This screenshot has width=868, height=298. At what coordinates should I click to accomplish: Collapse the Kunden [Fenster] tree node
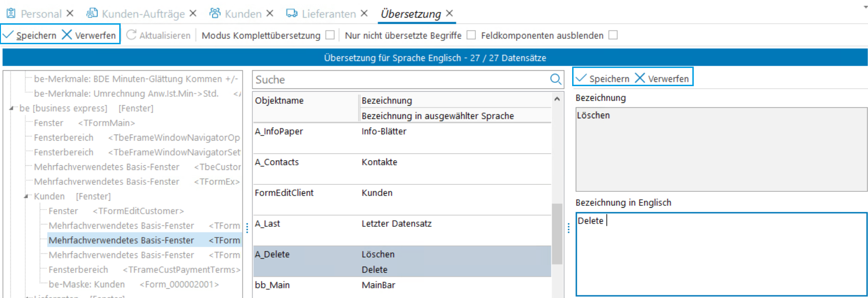click(x=27, y=196)
